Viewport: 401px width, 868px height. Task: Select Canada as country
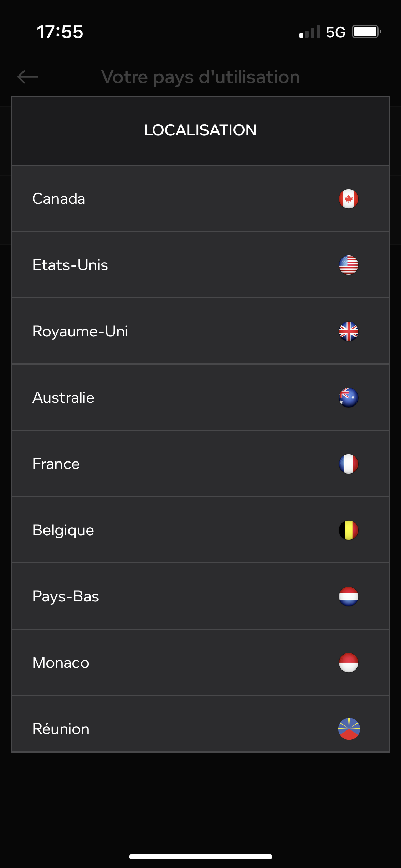coord(200,198)
